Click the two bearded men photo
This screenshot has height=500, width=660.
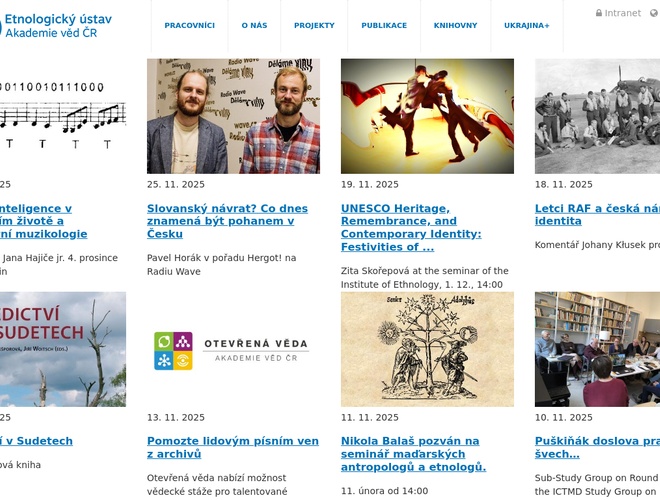[233, 116]
